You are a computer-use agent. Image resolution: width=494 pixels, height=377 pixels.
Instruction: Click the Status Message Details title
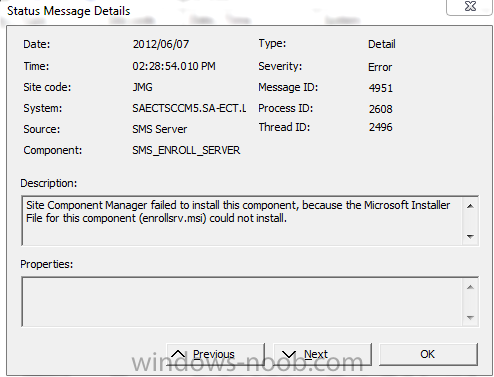pyautogui.click(x=69, y=11)
